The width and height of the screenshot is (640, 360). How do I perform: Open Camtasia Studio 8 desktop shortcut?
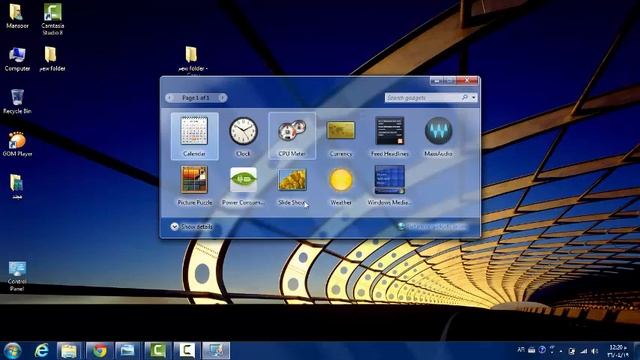(x=53, y=19)
